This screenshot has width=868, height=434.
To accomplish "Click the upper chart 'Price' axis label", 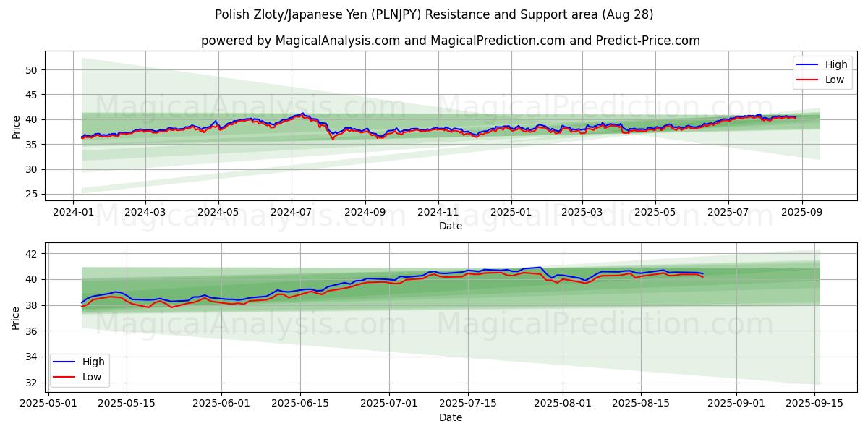I will point(17,126).
